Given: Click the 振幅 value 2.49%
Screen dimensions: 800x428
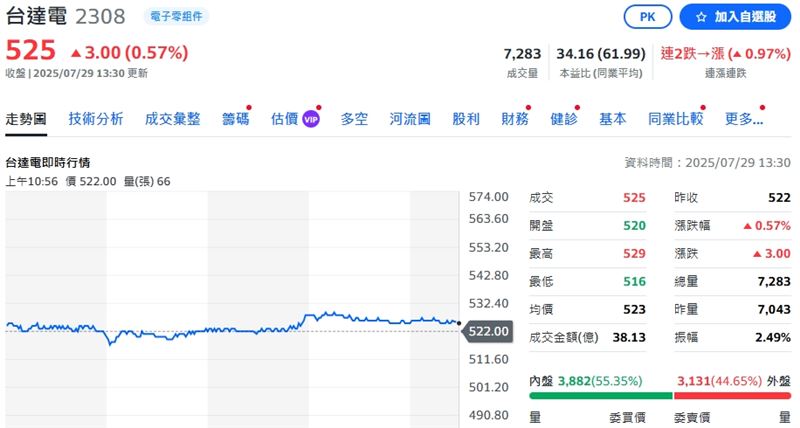Looking at the screenshot, I should 772,338.
